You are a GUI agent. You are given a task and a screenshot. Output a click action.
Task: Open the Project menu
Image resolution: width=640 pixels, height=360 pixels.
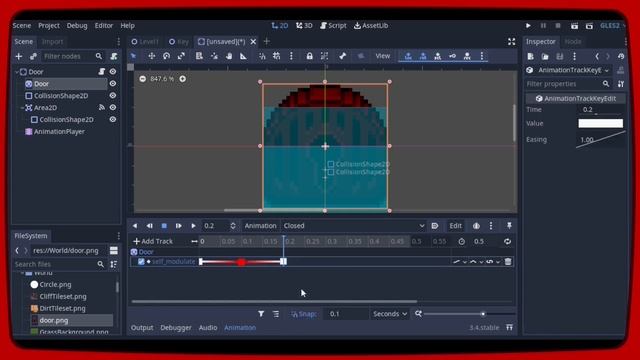coord(49,25)
